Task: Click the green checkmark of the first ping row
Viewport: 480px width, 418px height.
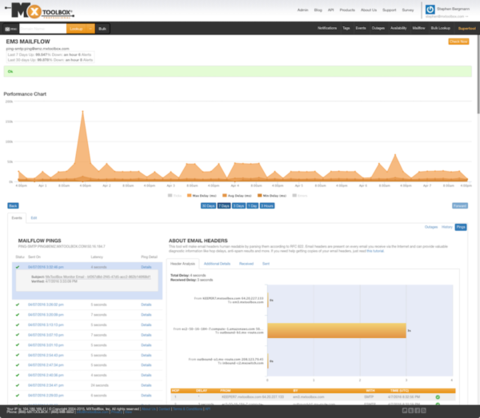Action: [17, 267]
